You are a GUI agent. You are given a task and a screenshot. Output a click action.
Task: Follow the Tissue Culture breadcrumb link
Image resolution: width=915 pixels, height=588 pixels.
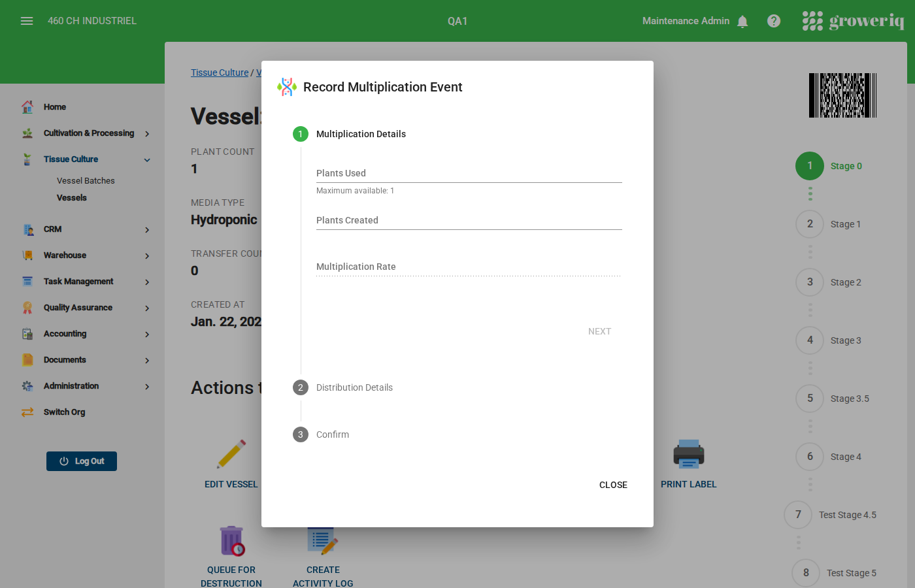coord(220,73)
